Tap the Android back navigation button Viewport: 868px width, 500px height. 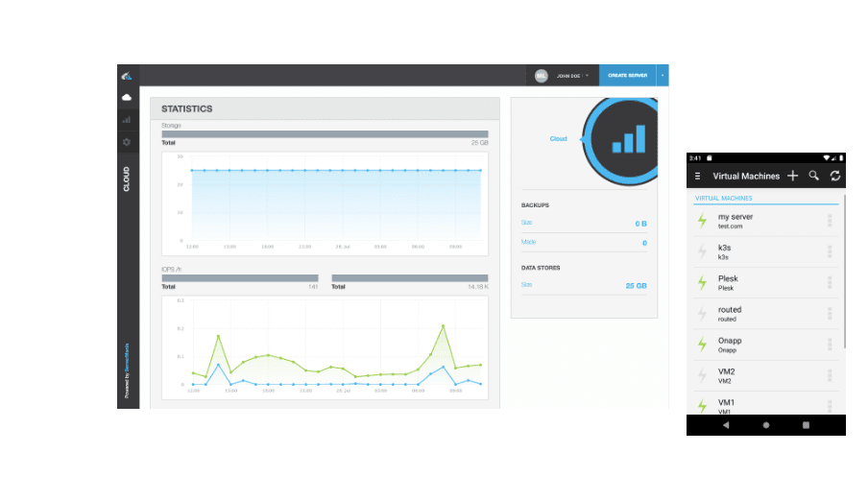coord(725,424)
